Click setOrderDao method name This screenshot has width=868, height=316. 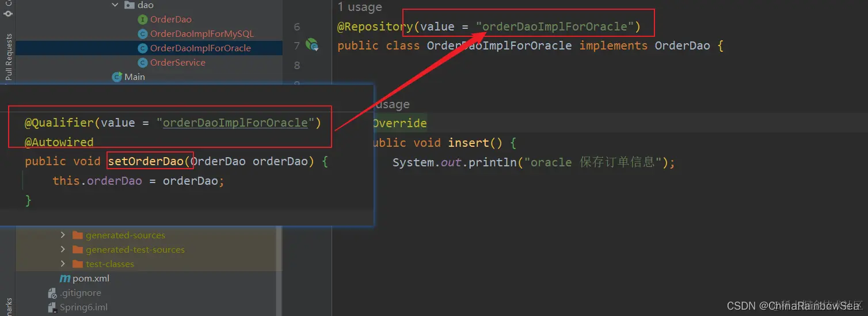click(x=146, y=161)
